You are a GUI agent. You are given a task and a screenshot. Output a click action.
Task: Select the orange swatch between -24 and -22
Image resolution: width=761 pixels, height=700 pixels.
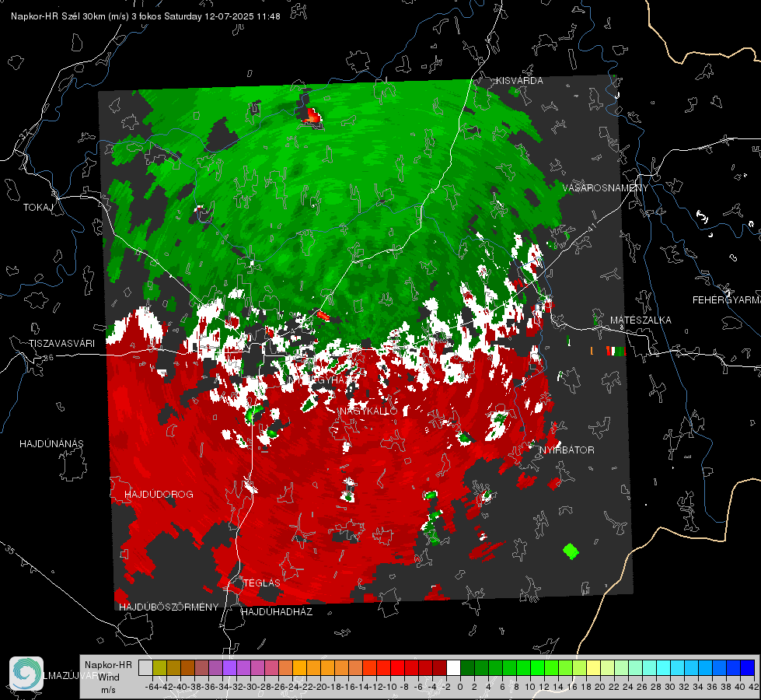click(299, 667)
